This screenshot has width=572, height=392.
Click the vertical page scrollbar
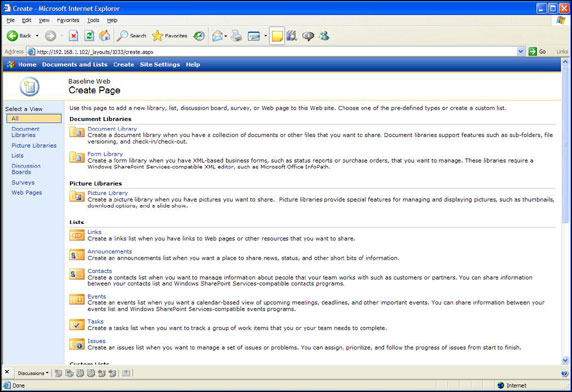tap(565, 211)
